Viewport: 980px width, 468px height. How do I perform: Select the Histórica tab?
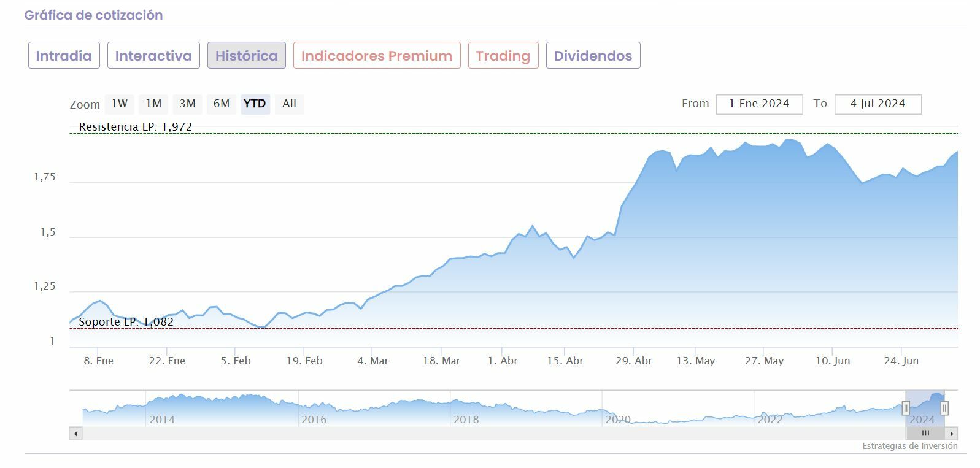(247, 56)
